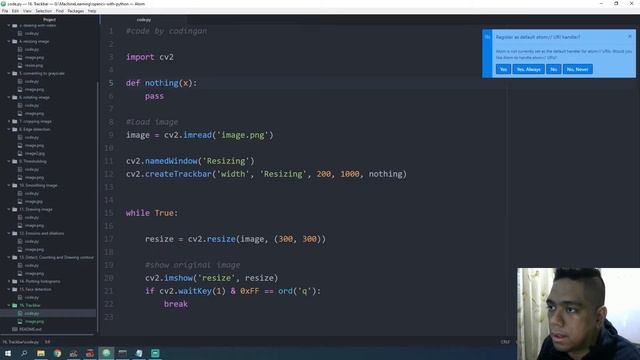This screenshot has height=360, width=640.
Task: Click the No button in notification
Action: tap(553, 69)
